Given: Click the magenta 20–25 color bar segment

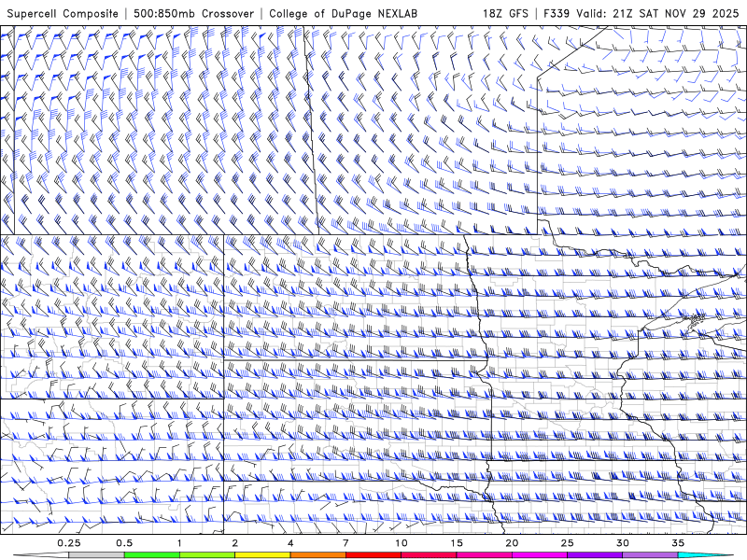Looking at the screenshot, I should point(539,555).
